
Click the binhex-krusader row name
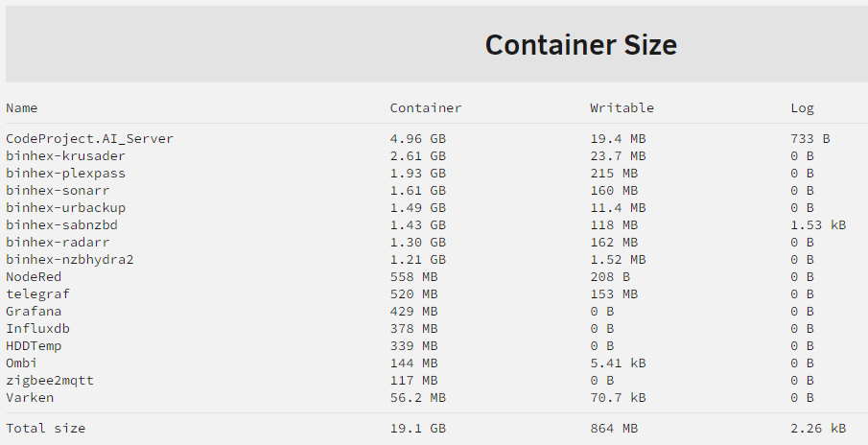(x=66, y=155)
